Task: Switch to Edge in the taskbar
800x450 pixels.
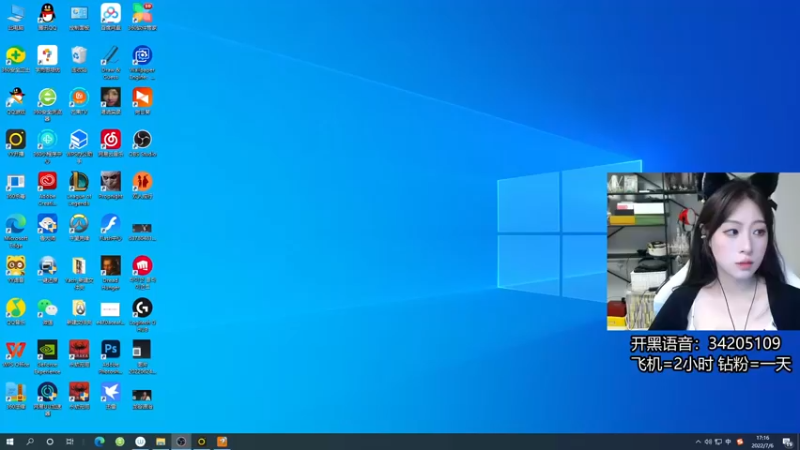Action: pyautogui.click(x=99, y=441)
